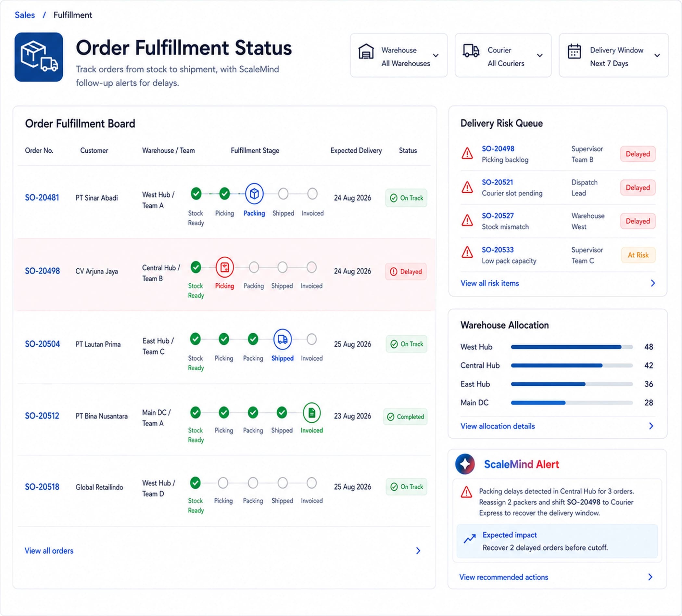Go to Sales breadcrumb
The image size is (682, 616).
pyautogui.click(x=25, y=15)
